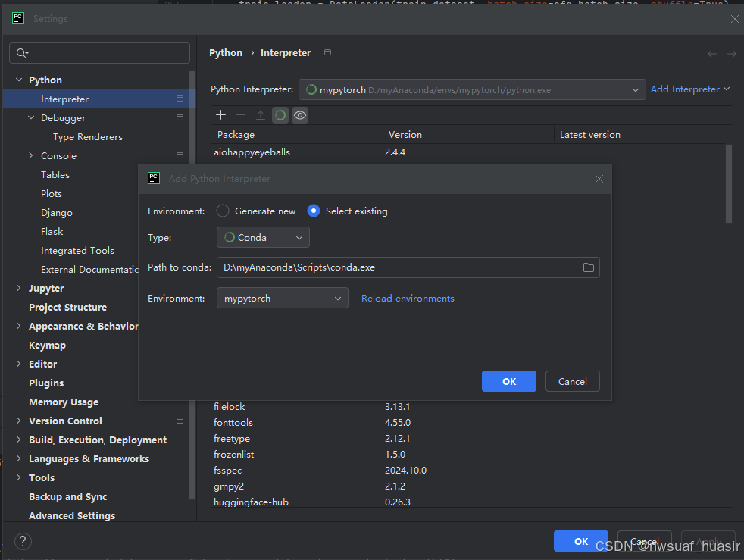
Task: Open the Python Interpreter selection dropdown
Action: [x=472, y=89]
